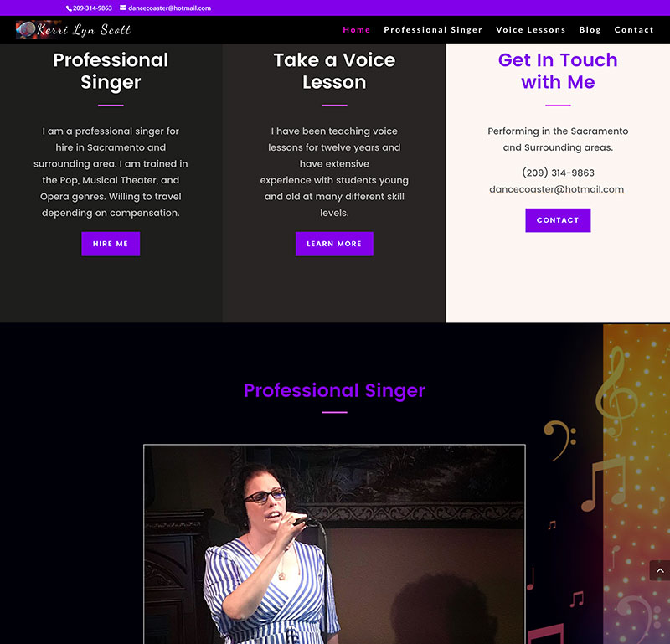Click the Get In Touch with Me heading
670x644 pixels.
558,71
